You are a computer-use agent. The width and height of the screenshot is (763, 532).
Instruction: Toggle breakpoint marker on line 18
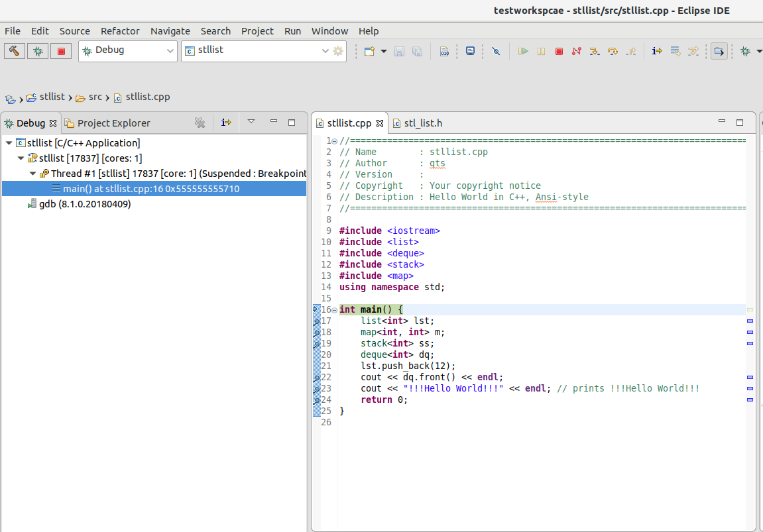click(316, 333)
